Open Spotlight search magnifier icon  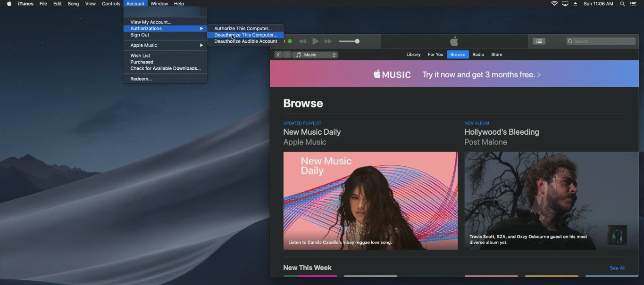(x=622, y=4)
